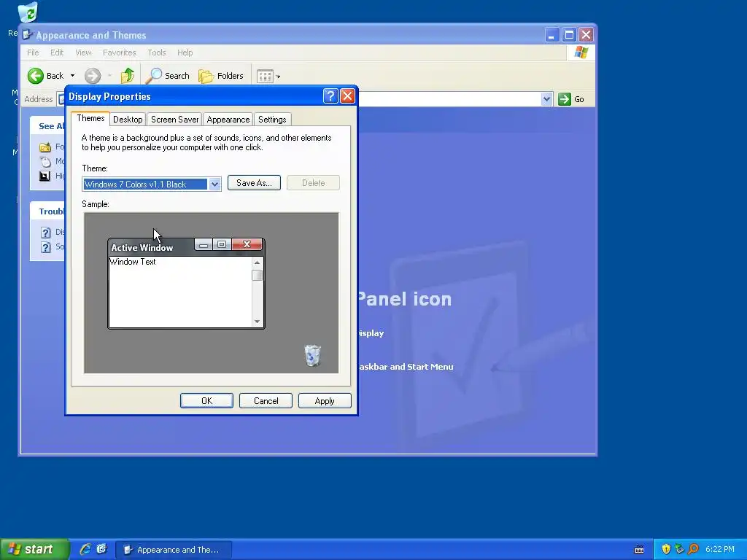Viewport: 747px width, 560px height.
Task: Click the second Troubleshooters help icon
Action: pyautogui.click(x=46, y=247)
